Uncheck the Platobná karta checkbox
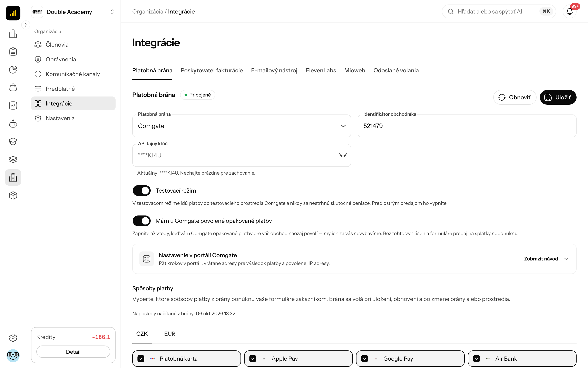This screenshot has width=588, height=368. point(141,359)
